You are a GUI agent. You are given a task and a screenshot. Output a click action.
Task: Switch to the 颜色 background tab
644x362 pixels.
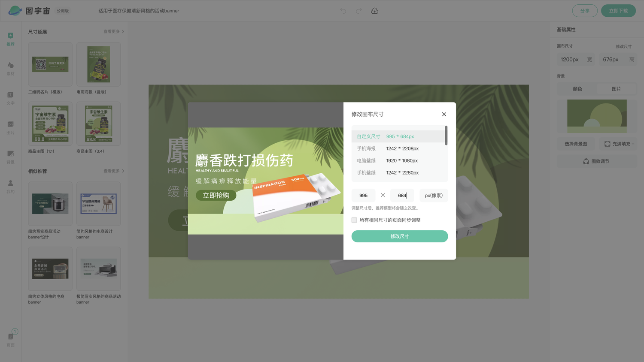point(577,89)
